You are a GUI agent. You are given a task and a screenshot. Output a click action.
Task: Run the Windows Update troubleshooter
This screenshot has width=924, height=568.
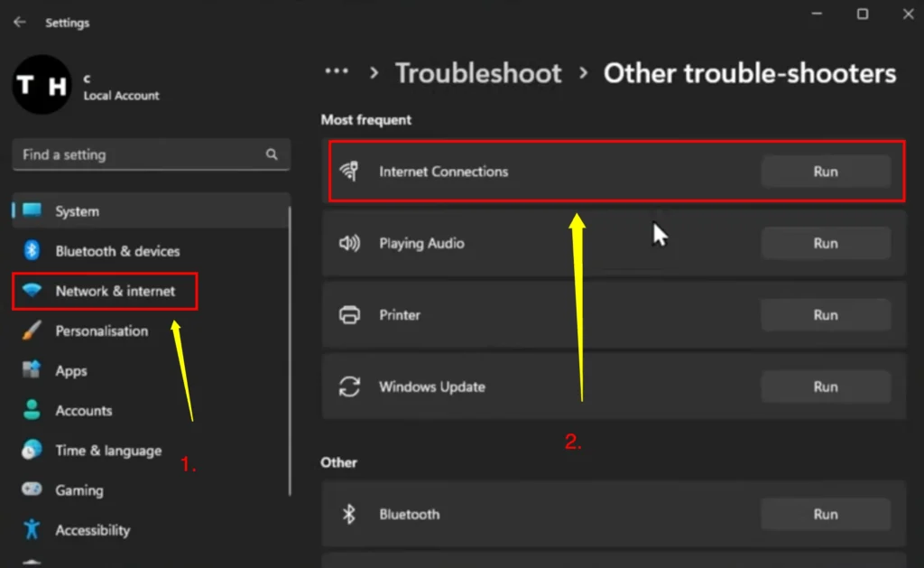826,386
